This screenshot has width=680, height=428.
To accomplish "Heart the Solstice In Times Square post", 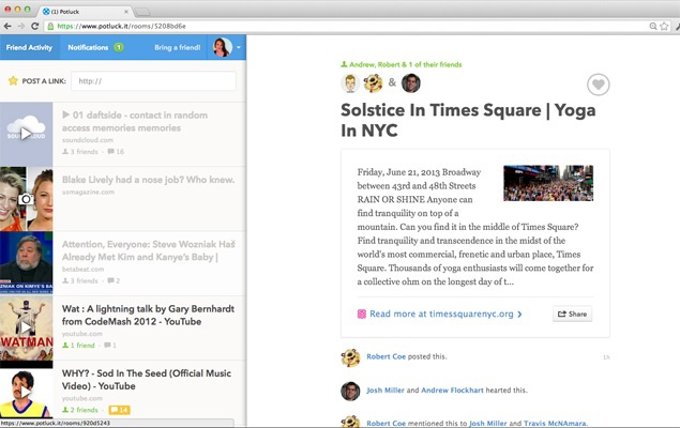I will tap(598, 85).
